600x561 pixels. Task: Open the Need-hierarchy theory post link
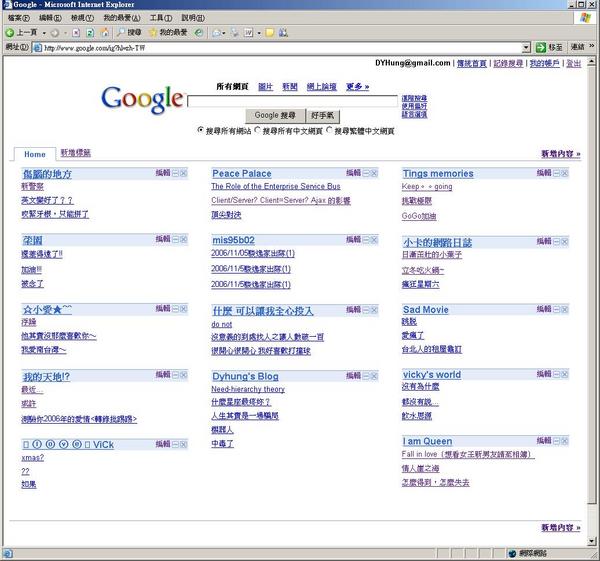(248, 390)
